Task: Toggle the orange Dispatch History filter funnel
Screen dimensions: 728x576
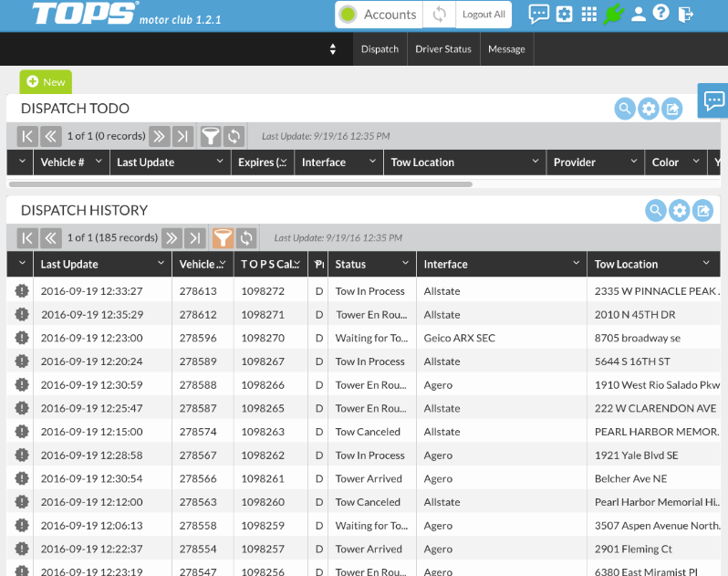Action: click(x=223, y=238)
